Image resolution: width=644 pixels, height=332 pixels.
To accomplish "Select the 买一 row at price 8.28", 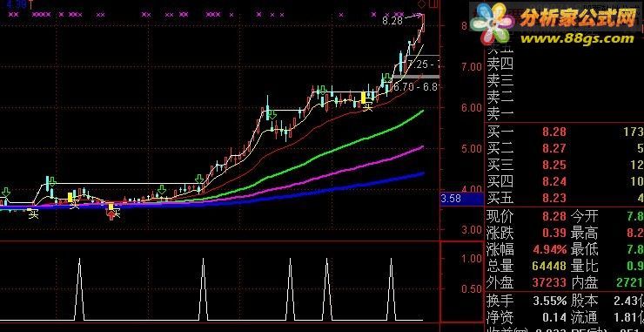I will pyautogui.click(x=565, y=132).
